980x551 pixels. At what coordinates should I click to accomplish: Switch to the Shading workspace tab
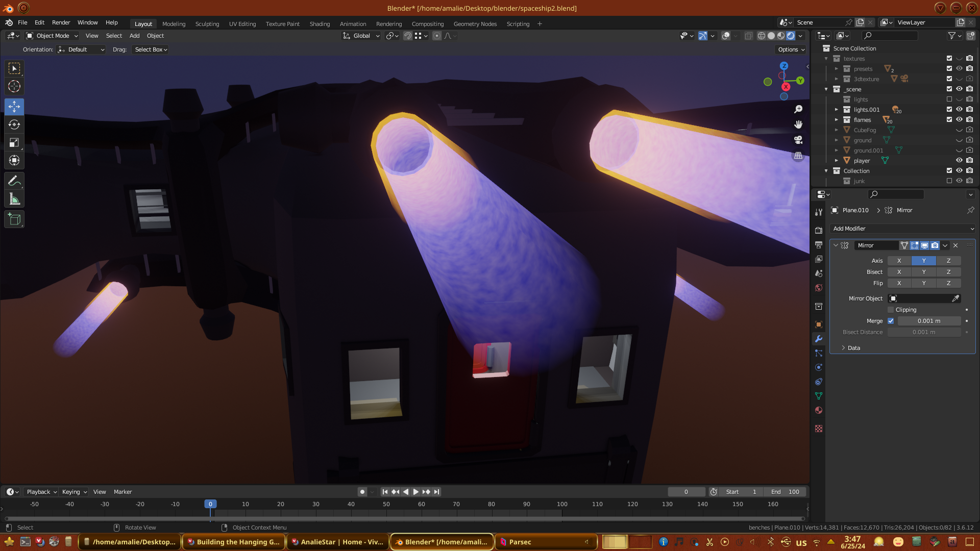tap(320, 24)
